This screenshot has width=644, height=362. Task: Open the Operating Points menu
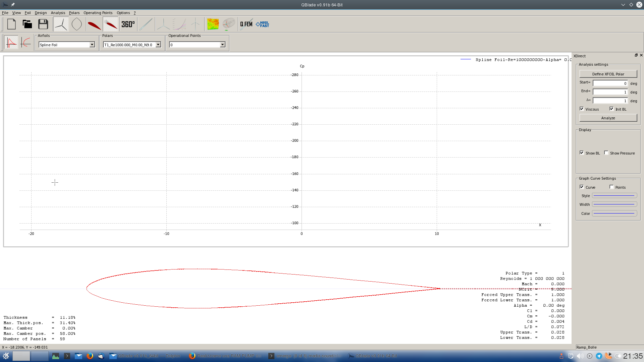[98, 13]
